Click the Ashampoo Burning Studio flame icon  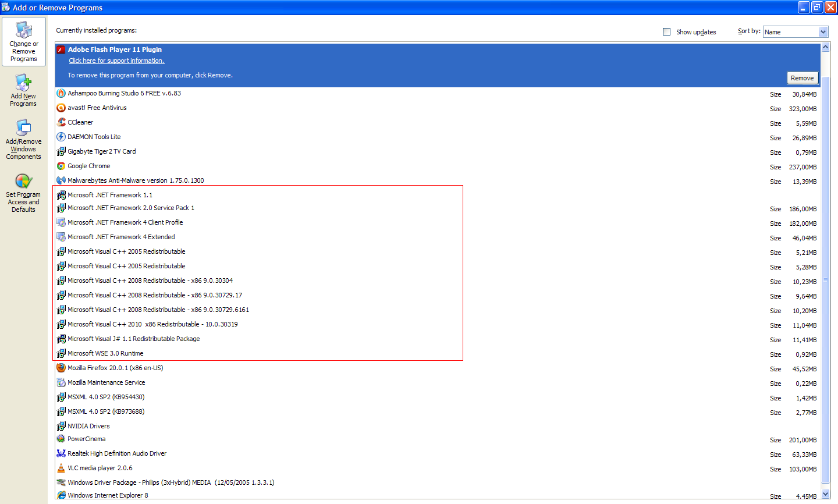(x=61, y=93)
